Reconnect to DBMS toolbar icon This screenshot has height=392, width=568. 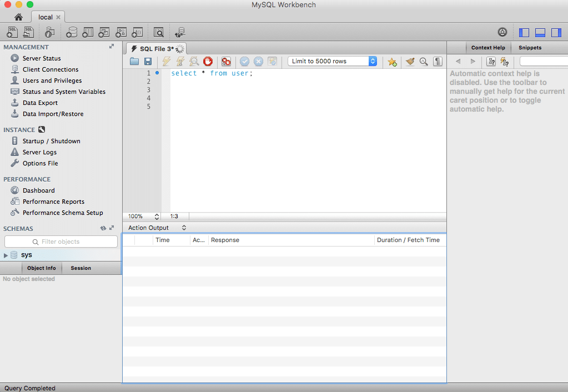coord(180,32)
